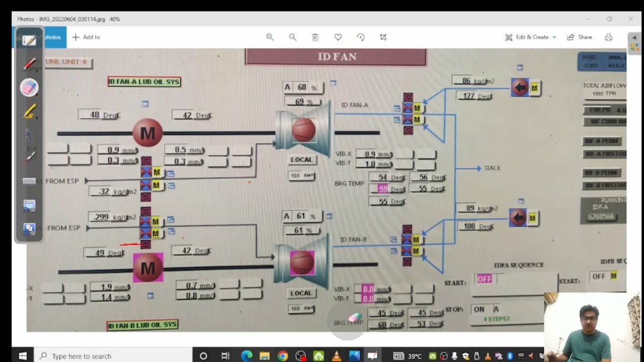Delete the photo with trash icon
The height and width of the screenshot is (362, 644).
[315, 37]
